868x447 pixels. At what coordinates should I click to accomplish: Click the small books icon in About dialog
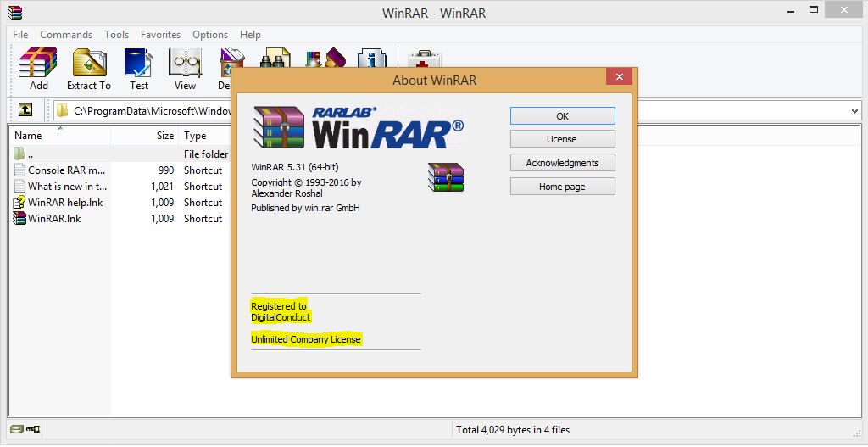click(446, 177)
